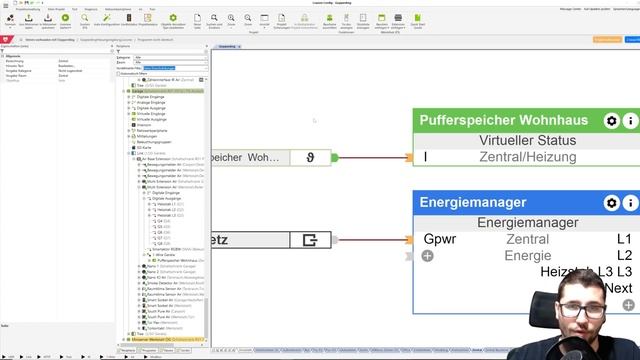
Task: Select Beleuchtungsgruppen in the tree
Action: tap(154, 142)
